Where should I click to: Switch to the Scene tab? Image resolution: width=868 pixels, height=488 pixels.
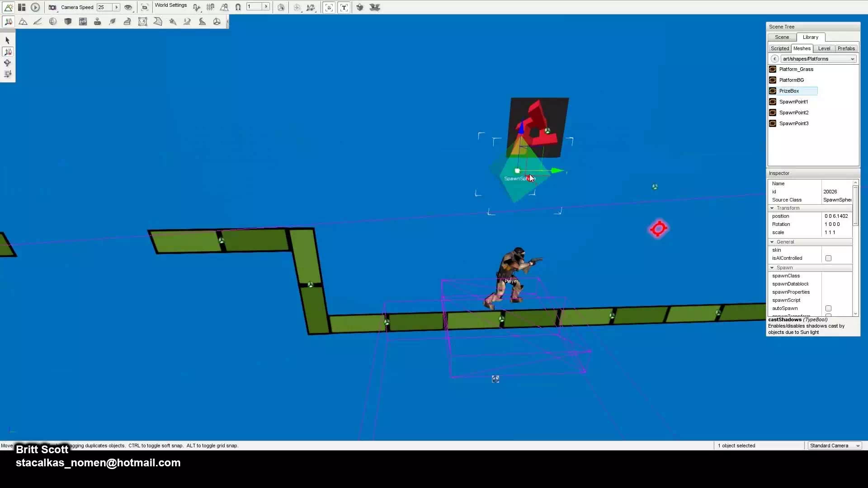point(782,38)
